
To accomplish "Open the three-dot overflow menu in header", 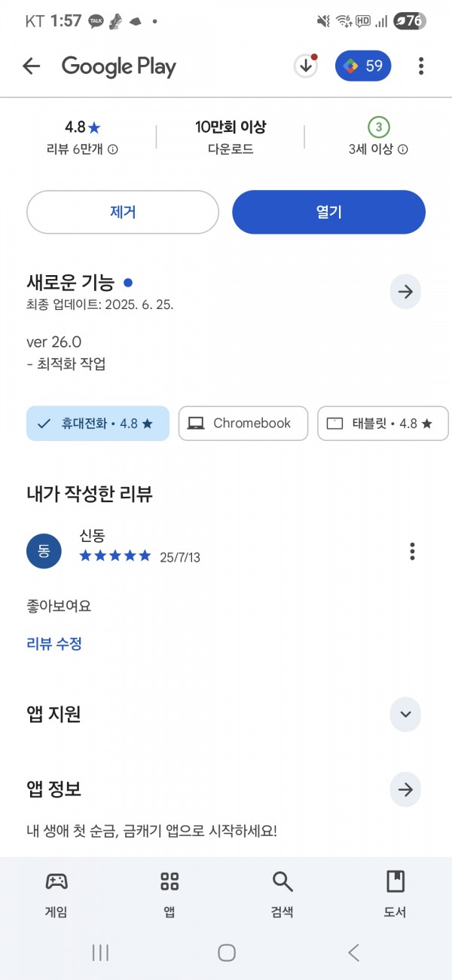I will pyautogui.click(x=421, y=66).
